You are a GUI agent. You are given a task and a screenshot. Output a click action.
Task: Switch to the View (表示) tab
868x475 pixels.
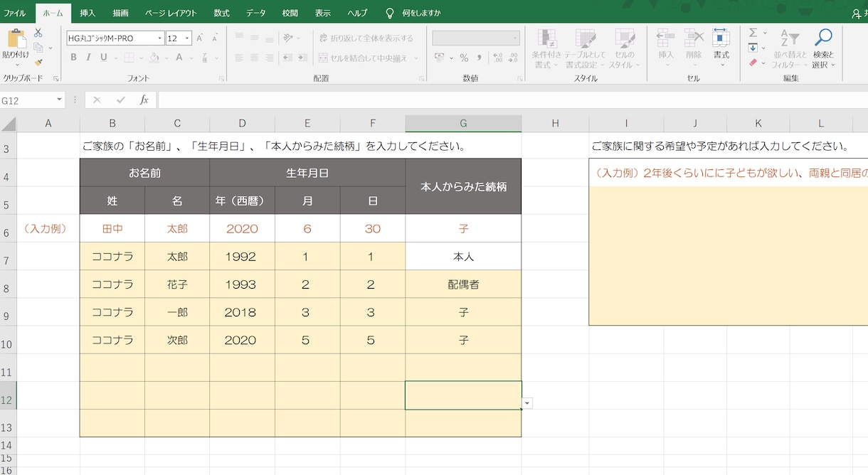coord(323,13)
